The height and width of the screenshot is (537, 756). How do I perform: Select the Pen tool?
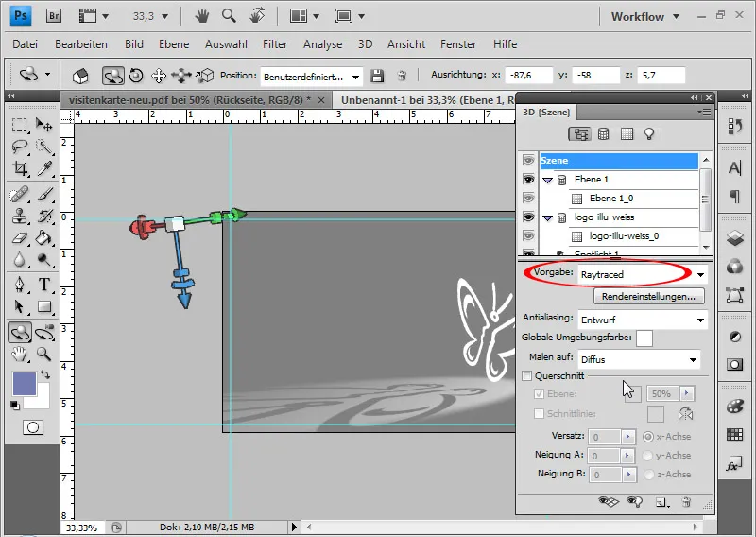pos(20,285)
